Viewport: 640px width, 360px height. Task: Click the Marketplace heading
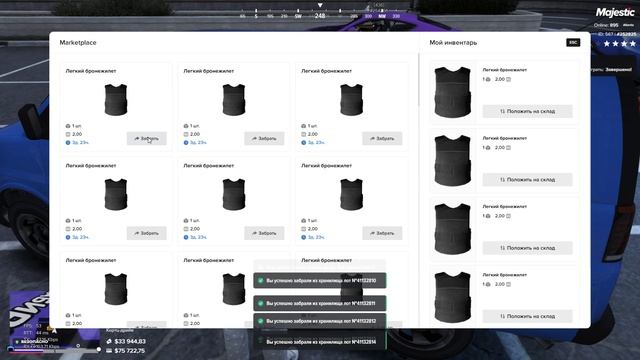pos(78,42)
